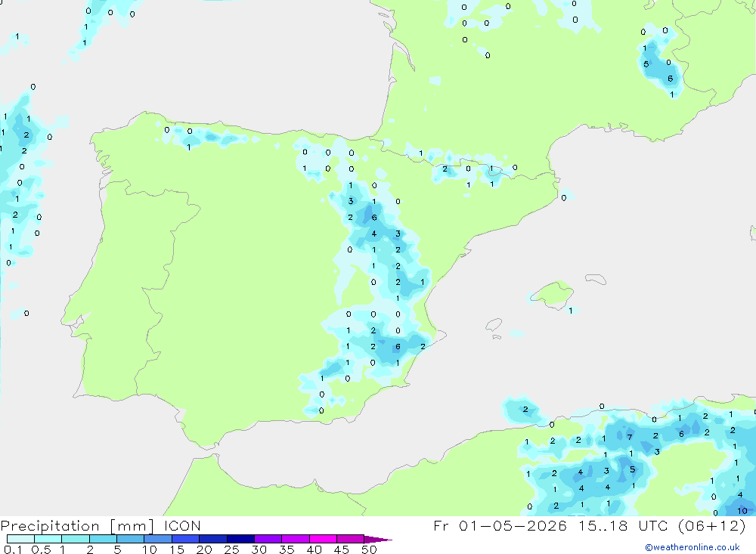Click the '15..18 UTC' time range text
The width and height of the screenshot is (756, 554).
626,525
